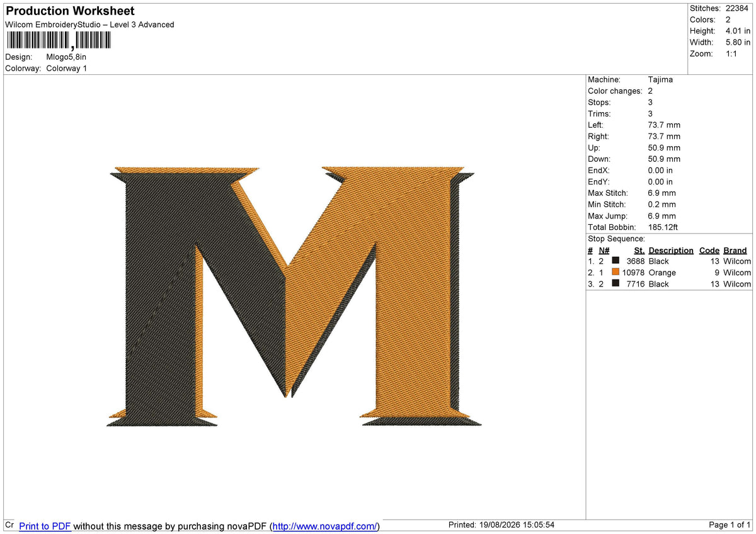
Task: Click the 'Code' column header
Action: pyautogui.click(x=709, y=250)
